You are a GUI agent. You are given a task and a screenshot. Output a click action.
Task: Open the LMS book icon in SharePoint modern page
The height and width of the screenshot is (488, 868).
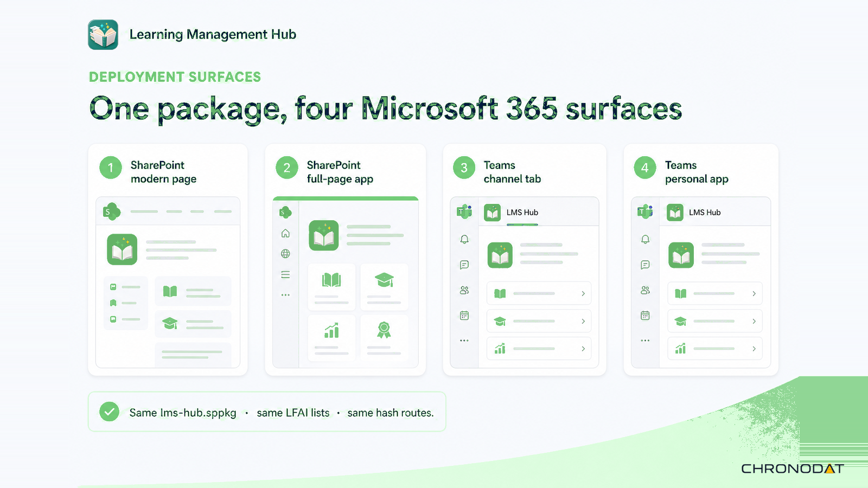click(122, 249)
